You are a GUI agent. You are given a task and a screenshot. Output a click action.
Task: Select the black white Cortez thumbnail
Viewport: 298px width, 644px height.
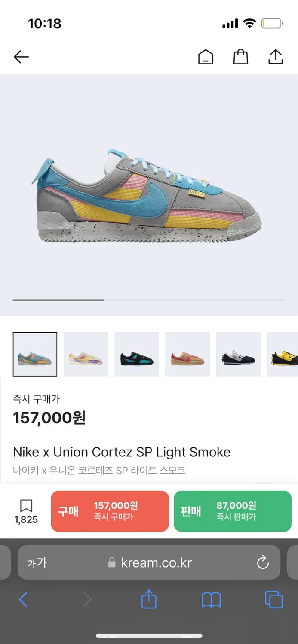[238, 354]
